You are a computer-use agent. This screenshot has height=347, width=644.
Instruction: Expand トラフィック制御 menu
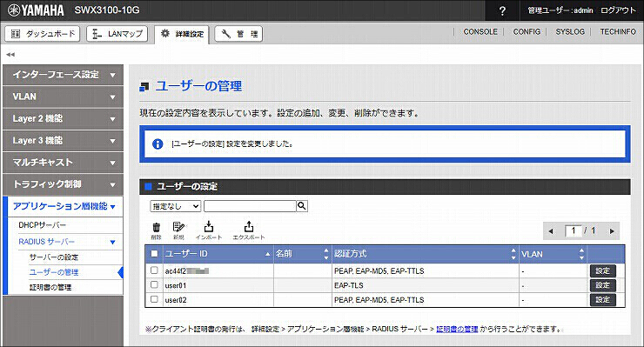click(63, 184)
